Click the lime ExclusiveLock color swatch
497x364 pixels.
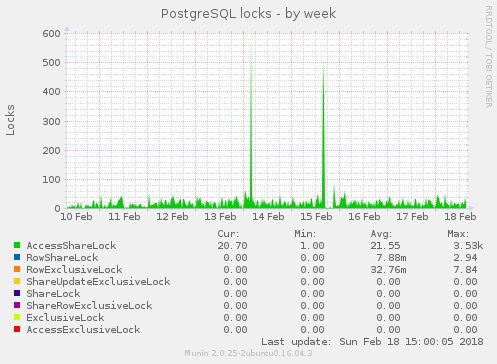tap(17, 317)
